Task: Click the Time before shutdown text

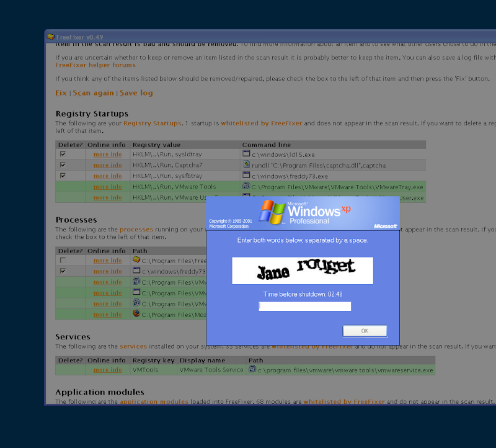Action: point(303,294)
